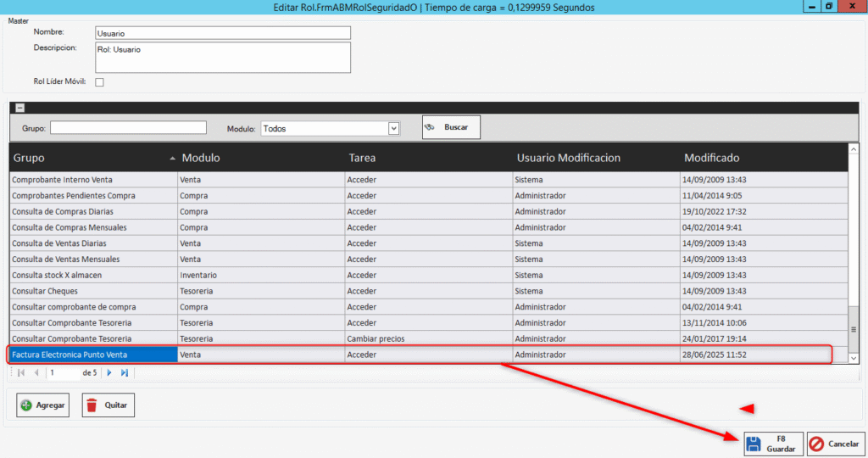868x458 pixels.
Task: Click the Buscar search button
Action: point(451,127)
